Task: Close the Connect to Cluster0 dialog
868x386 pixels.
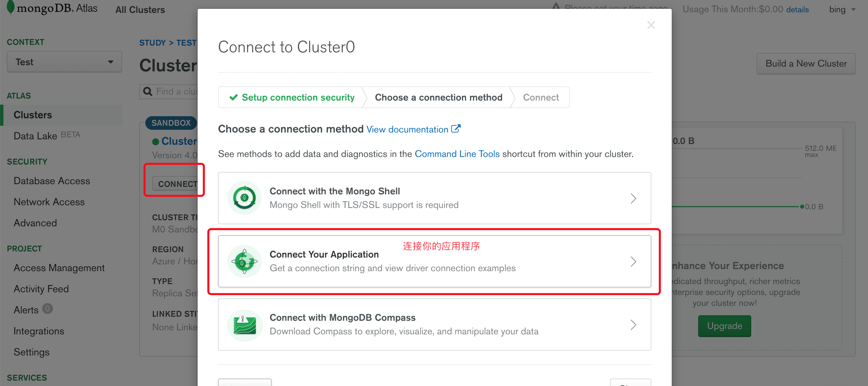Action: 651,25
